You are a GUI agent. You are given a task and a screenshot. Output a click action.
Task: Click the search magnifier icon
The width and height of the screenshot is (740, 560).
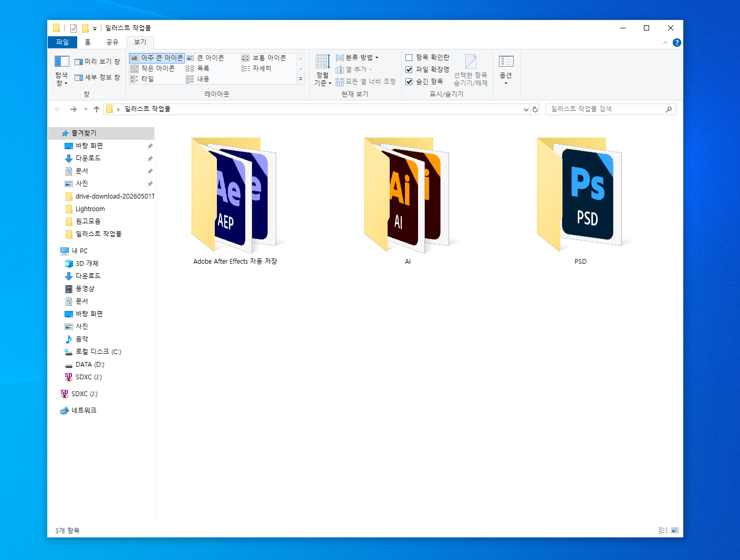coord(669,109)
